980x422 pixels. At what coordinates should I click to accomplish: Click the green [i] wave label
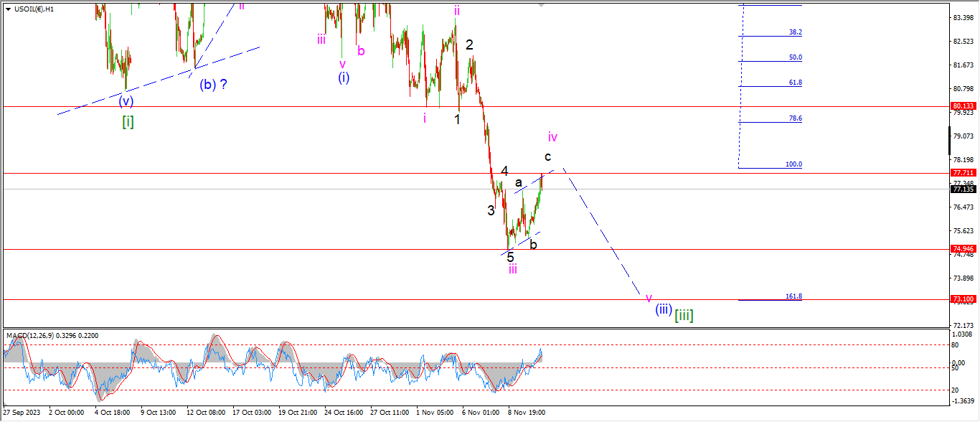pyautogui.click(x=128, y=121)
